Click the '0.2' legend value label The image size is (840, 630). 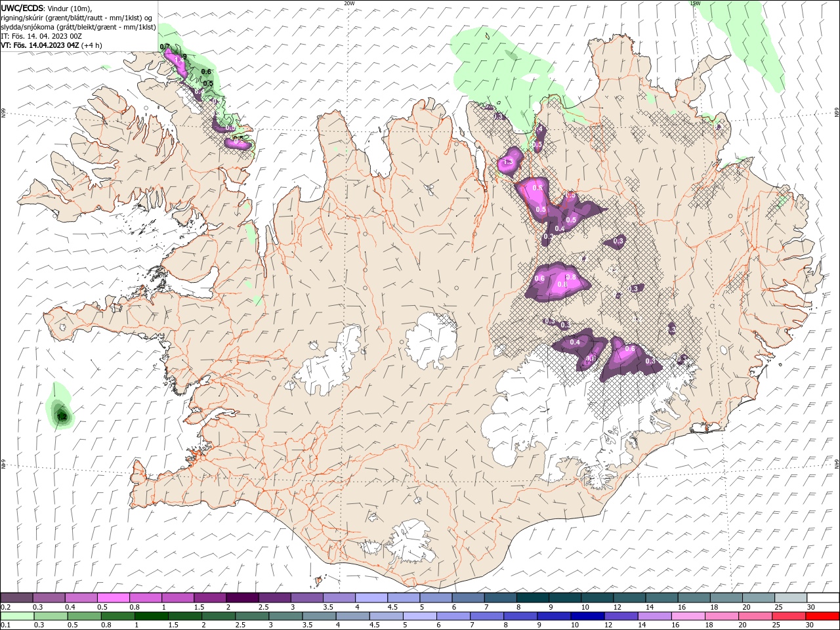5,607
